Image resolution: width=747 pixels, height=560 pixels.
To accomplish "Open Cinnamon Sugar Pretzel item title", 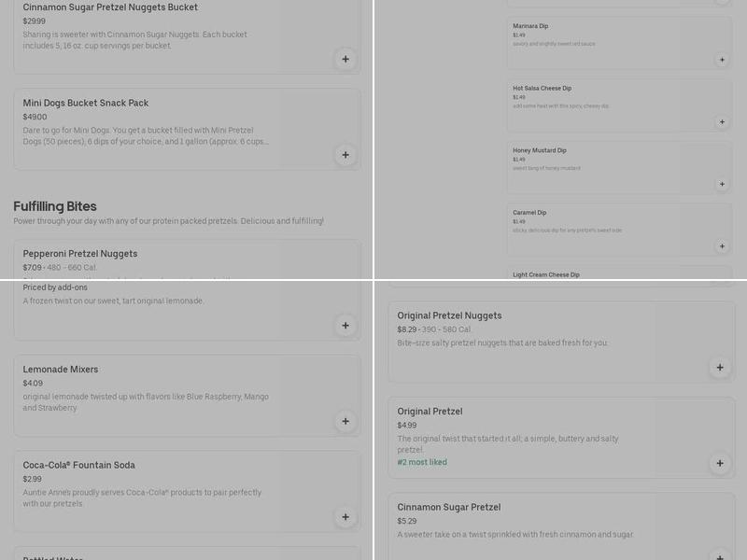I will pos(449,508).
